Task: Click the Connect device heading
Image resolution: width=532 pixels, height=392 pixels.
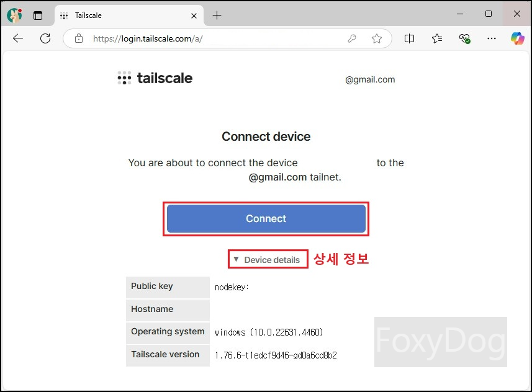Action: [x=266, y=136]
